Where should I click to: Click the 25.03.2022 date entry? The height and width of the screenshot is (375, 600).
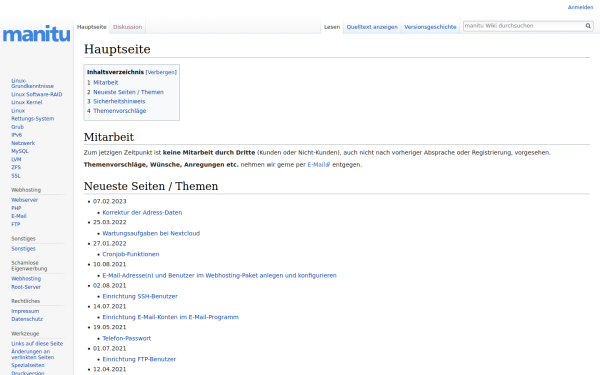109,222
